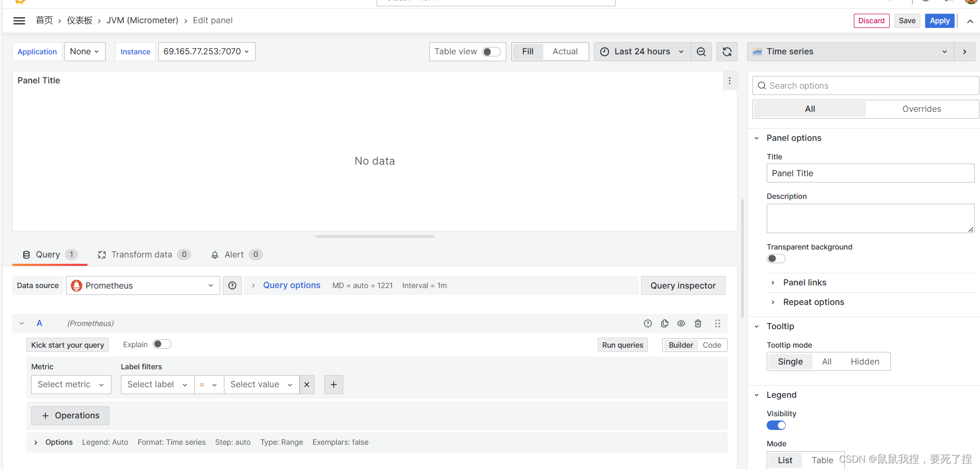This screenshot has width=980, height=469.
Task: Collapse query A row chevron
Action: (x=22, y=323)
